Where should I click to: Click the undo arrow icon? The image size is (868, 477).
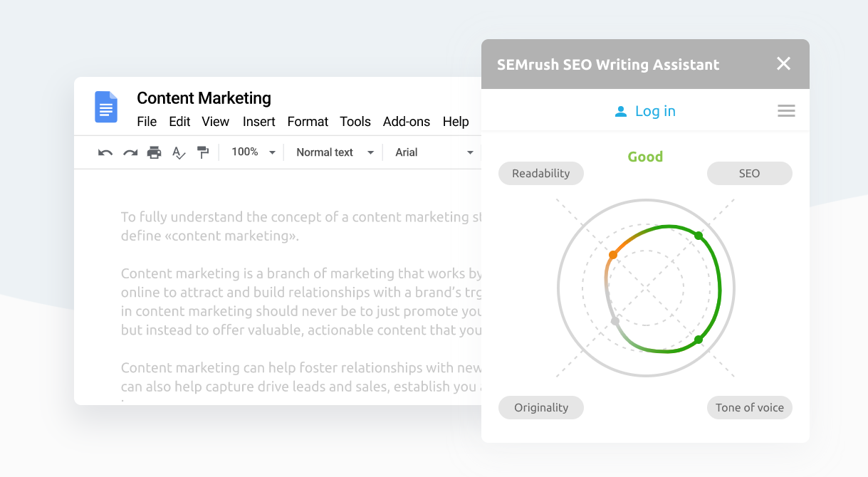click(105, 152)
